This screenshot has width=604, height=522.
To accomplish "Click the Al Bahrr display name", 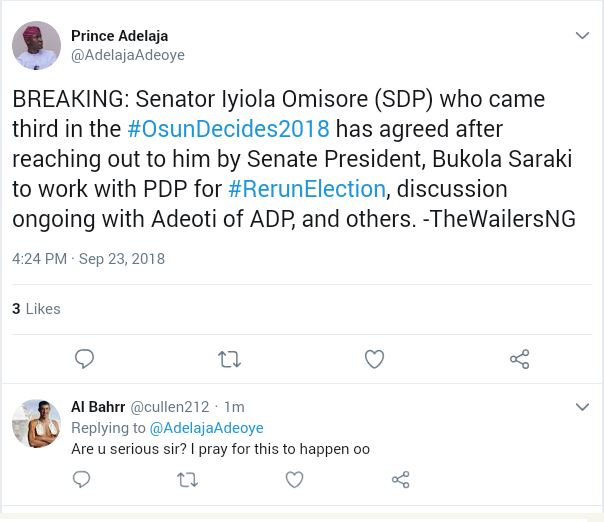I will point(98,407).
